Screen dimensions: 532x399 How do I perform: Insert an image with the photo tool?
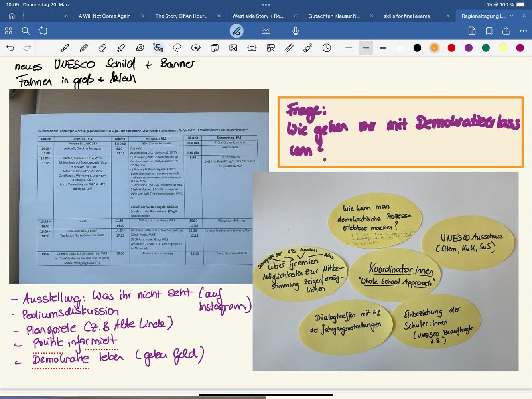click(x=233, y=48)
